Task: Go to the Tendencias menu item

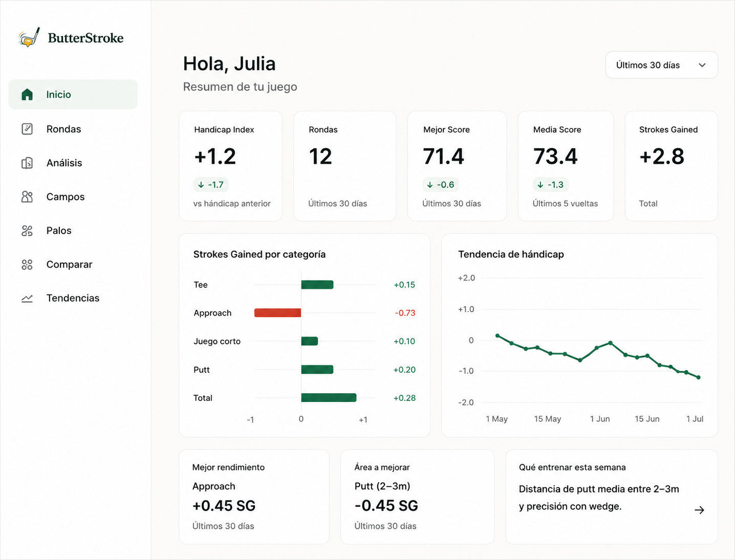Action: (x=73, y=298)
